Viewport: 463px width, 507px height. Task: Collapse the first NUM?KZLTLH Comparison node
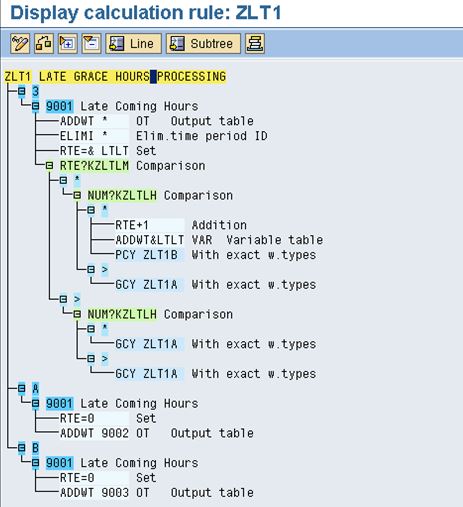pos(77,195)
